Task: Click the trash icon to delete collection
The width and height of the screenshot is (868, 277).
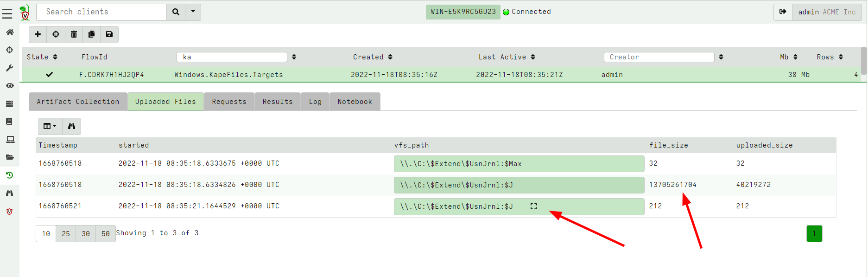Action: tap(74, 34)
